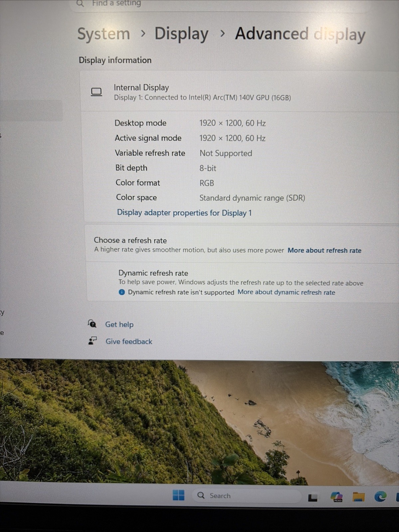
Task: Click the Display information heading
Action: (x=115, y=60)
